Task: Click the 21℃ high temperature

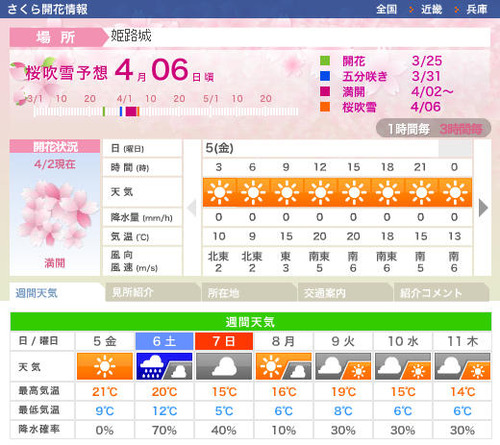Action: coord(105,391)
